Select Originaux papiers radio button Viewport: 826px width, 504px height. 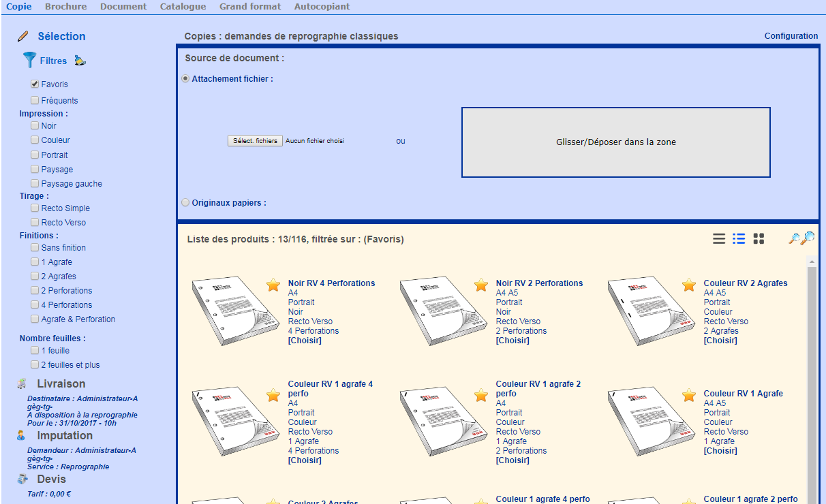click(x=185, y=202)
